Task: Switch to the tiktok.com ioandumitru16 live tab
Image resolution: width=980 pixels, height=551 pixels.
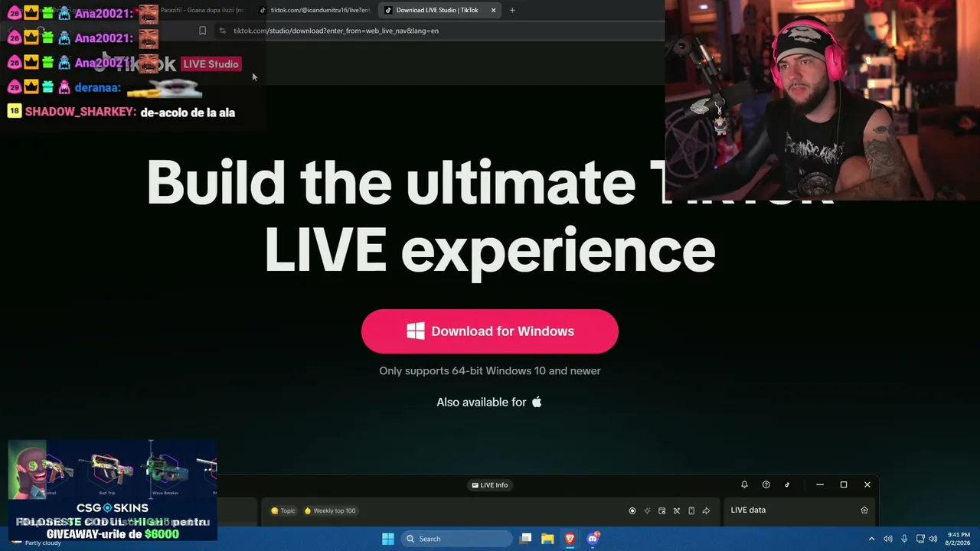Action: tap(315, 10)
